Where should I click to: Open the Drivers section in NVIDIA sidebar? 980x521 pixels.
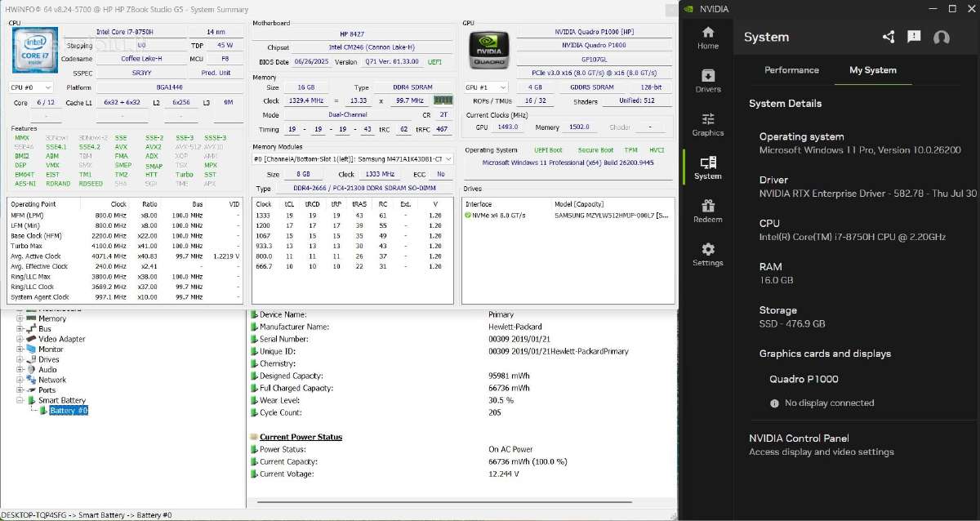[x=707, y=81]
